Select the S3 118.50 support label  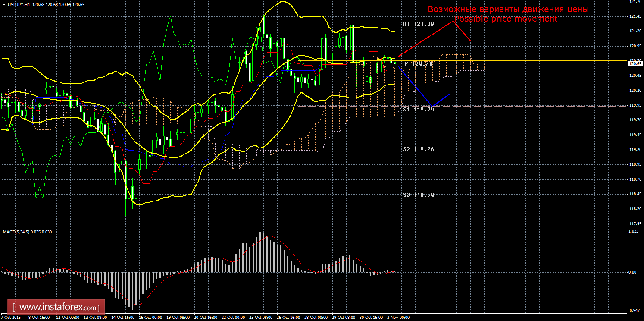click(418, 195)
